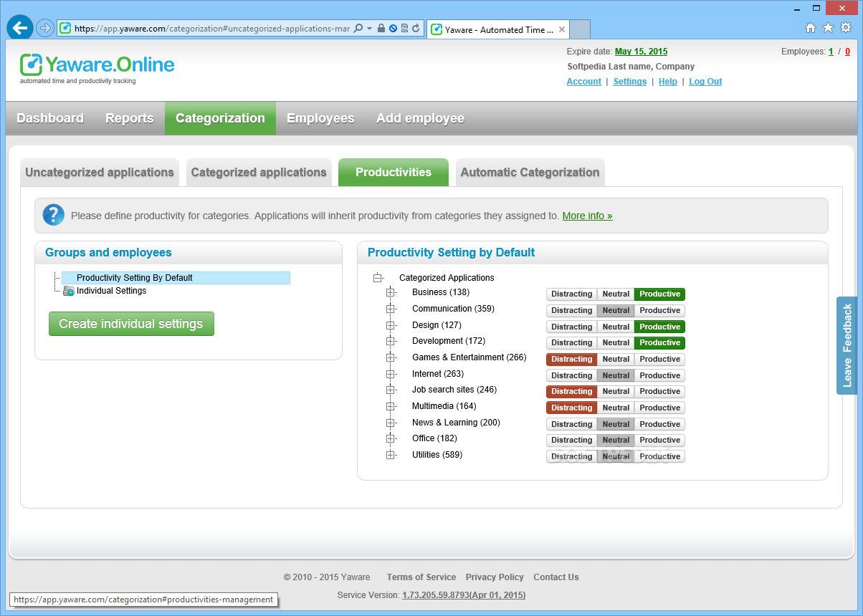Expand the Job search sites category

[391, 390]
